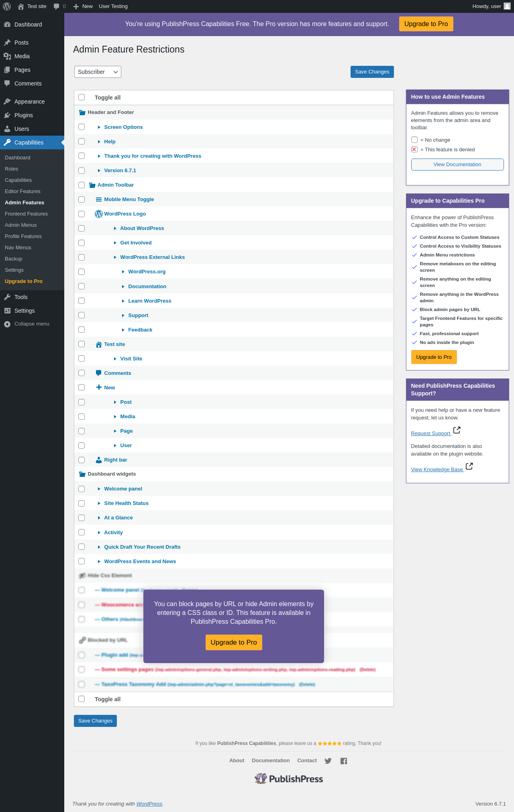Check the top Toggle all checkbox
Viewport: 514px width, 812px height.
pos(82,97)
